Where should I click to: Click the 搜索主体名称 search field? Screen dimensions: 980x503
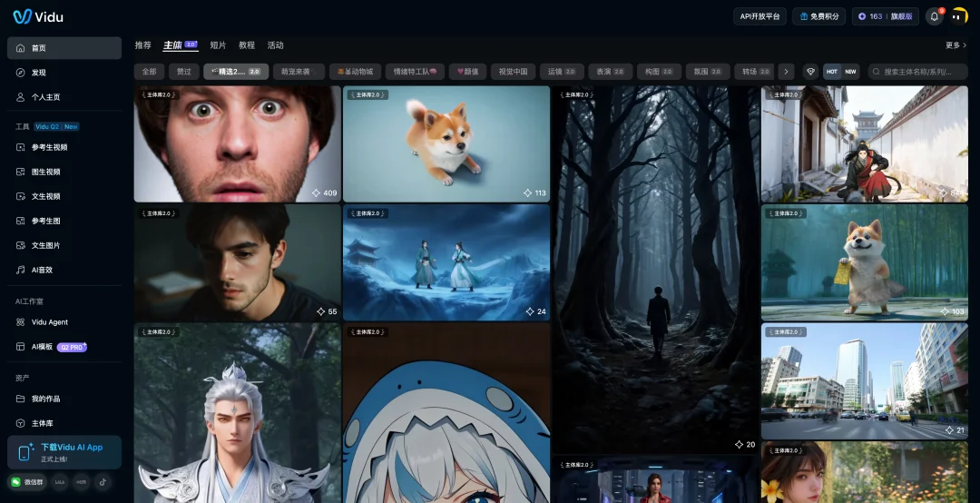tap(922, 72)
